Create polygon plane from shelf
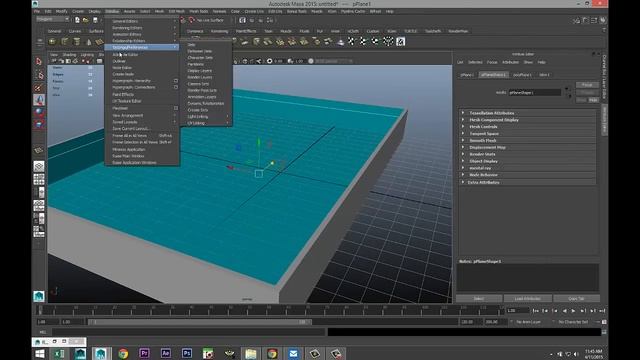Screen dimensions: 640x360 (100, 42)
